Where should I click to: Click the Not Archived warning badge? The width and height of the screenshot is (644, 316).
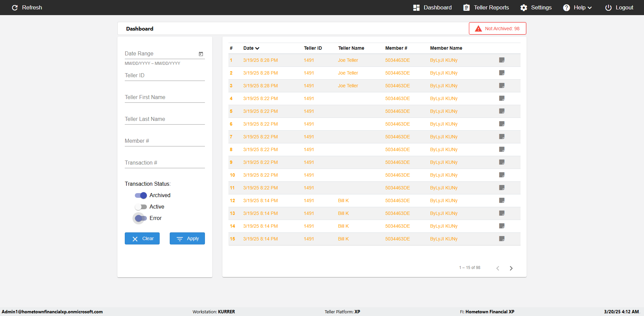(x=497, y=29)
